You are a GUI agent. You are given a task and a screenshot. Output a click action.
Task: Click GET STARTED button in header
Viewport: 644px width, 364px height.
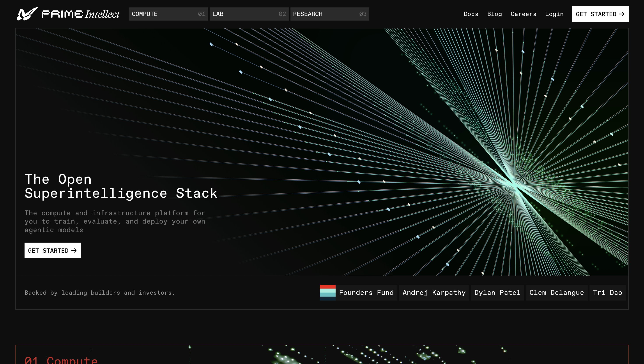[600, 14]
